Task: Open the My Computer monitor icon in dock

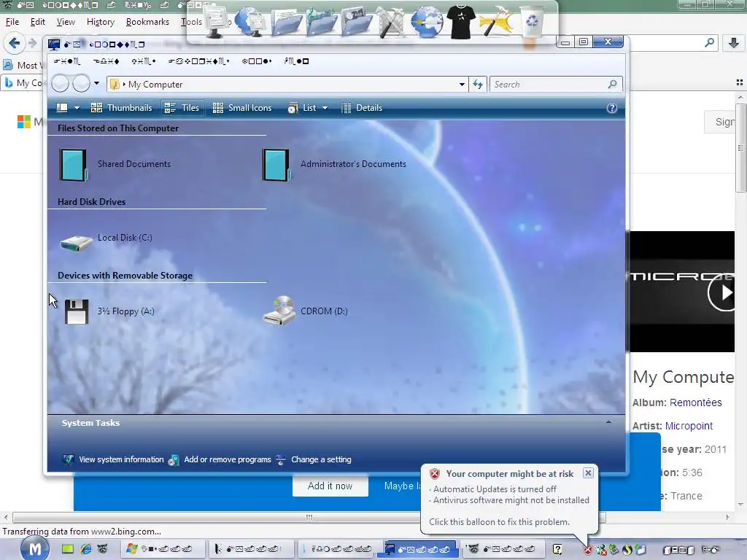Action: [217, 22]
